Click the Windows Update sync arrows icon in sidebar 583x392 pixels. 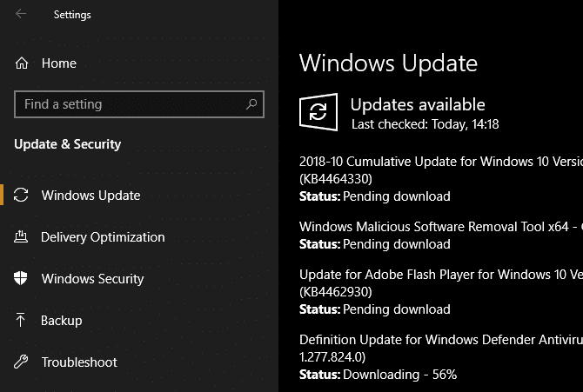[x=21, y=195]
